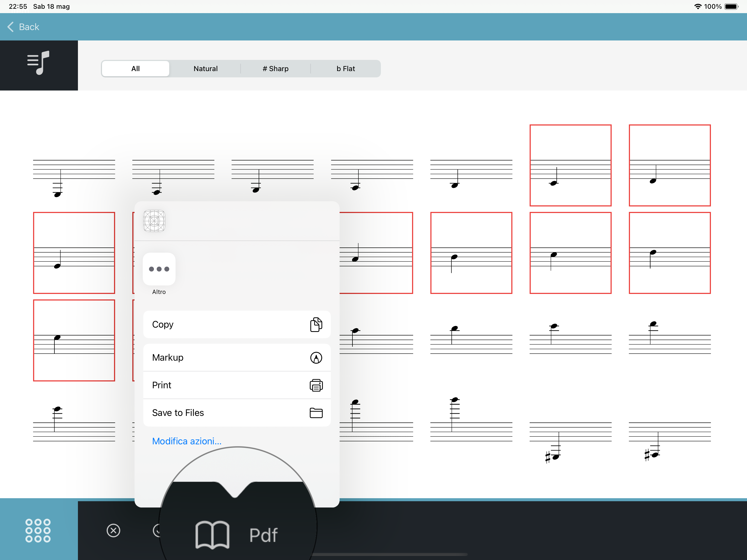Deselect the fifth red-boxed note in second row
The height and width of the screenshot is (560, 747).
pos(471,253)
